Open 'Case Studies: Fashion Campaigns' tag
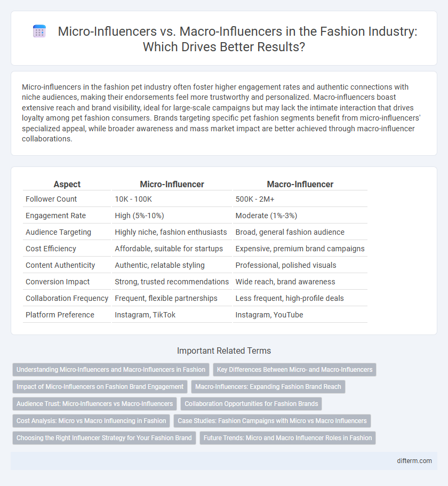This screenshot has width=448, height=486. coord(272,420)
